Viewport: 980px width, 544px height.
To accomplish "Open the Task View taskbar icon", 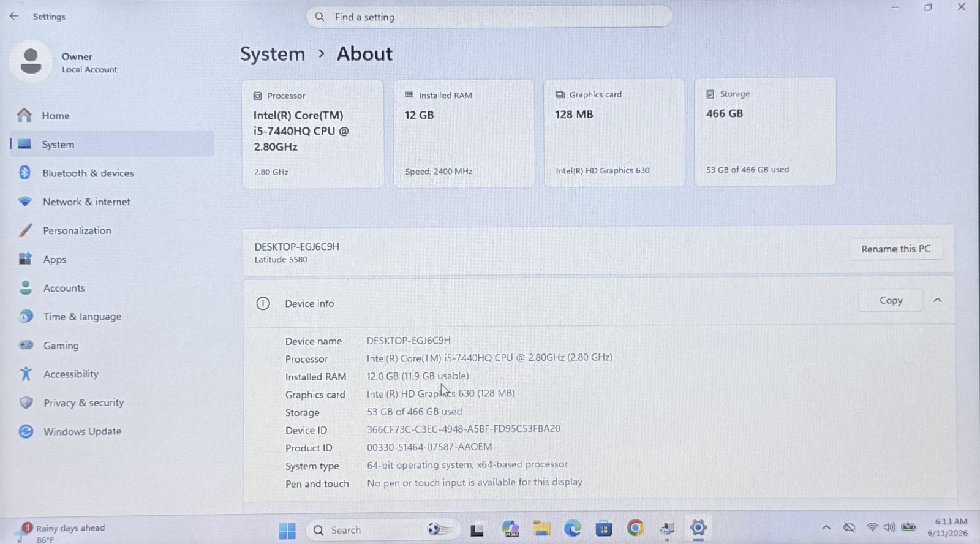I will coord(477,530).
